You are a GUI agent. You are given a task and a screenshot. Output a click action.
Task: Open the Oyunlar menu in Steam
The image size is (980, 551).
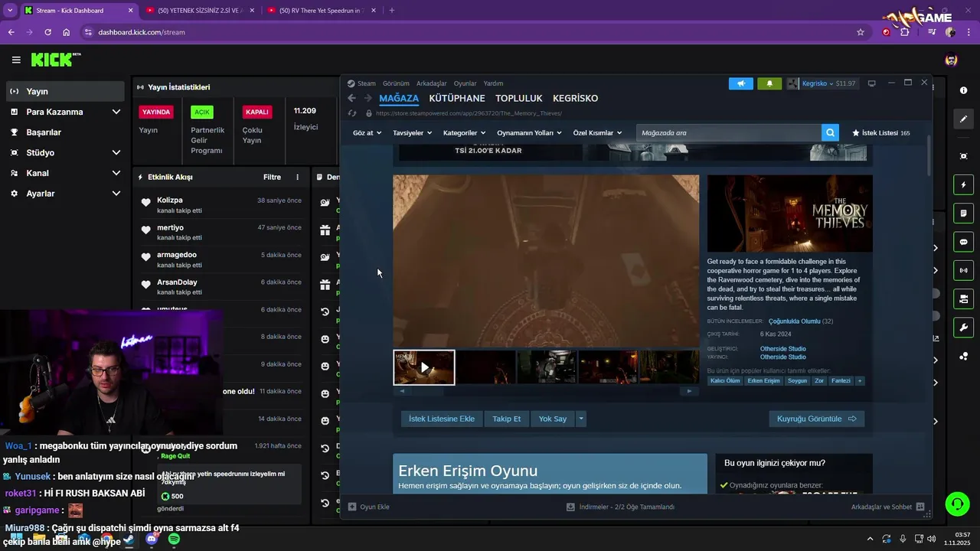point(465,83)
